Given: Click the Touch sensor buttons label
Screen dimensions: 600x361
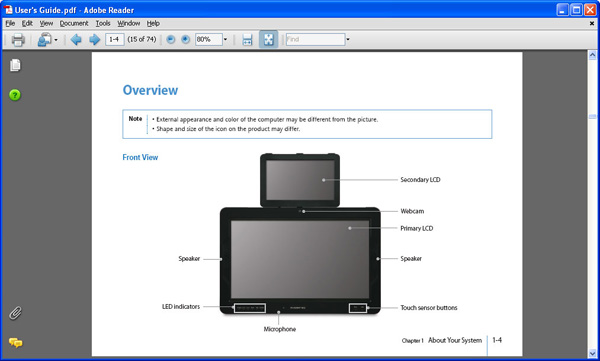Looking at the screenshot, I should pos(429,307).
